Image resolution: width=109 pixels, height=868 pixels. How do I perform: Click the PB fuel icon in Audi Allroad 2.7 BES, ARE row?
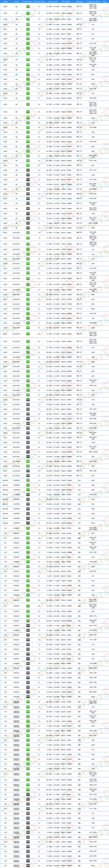28,461
